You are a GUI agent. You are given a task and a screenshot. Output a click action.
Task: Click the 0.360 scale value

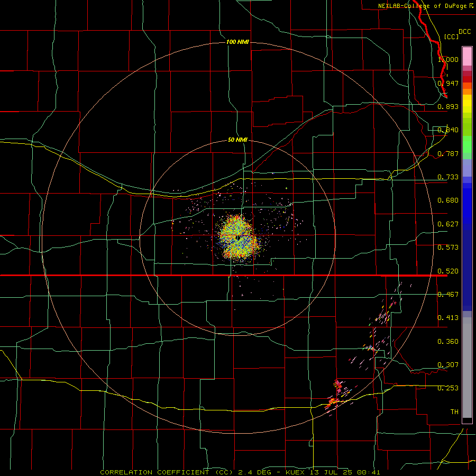(x=448, y=342)
